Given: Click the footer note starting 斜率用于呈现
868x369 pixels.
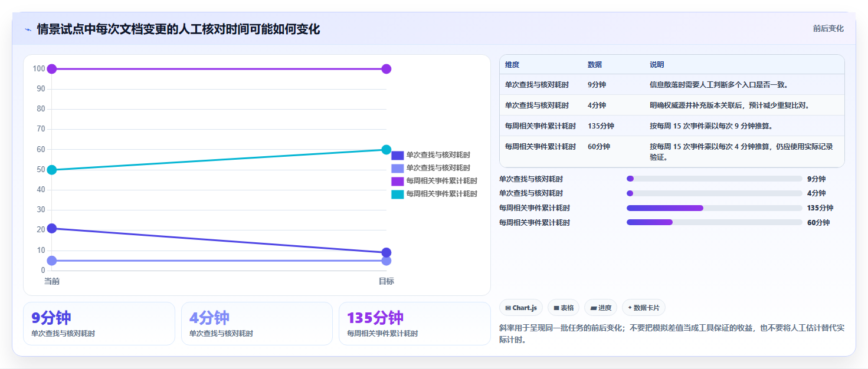Looking at the screenshot, I should pos(672,334).
